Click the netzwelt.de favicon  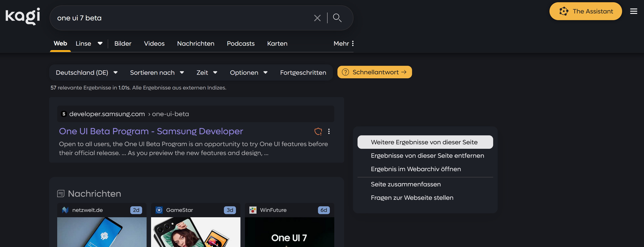[x=65, y=210]
